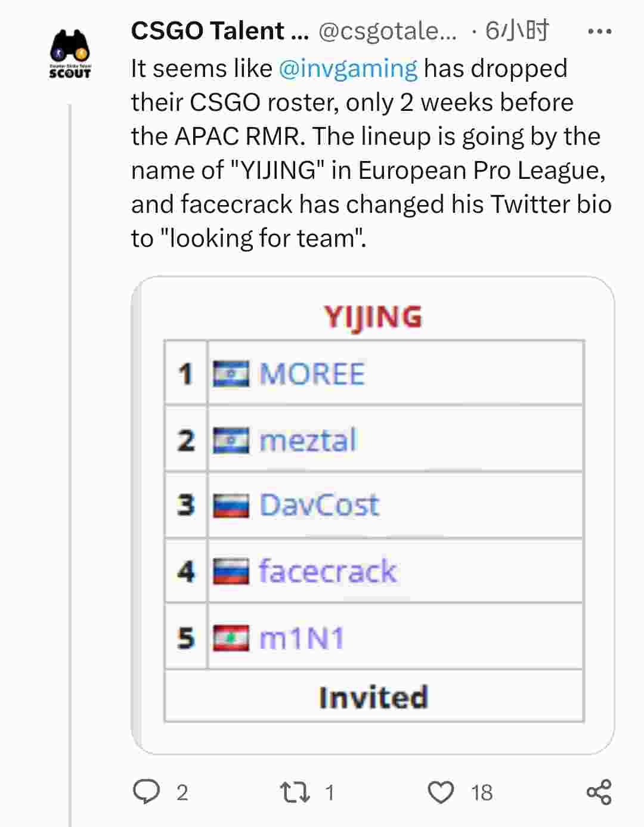The width and height of the screenshot is (644, 827).
Task: Tap the meztal player name in image
Action: coord(308,441)
